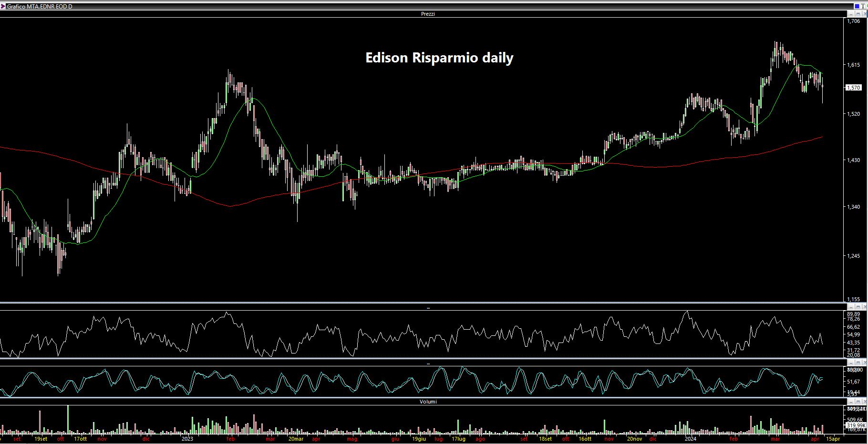The image size is (868, 444).
Task: Click the 'Grafico MTA.EDNR EOD D' window title
Action: (40, 7)
